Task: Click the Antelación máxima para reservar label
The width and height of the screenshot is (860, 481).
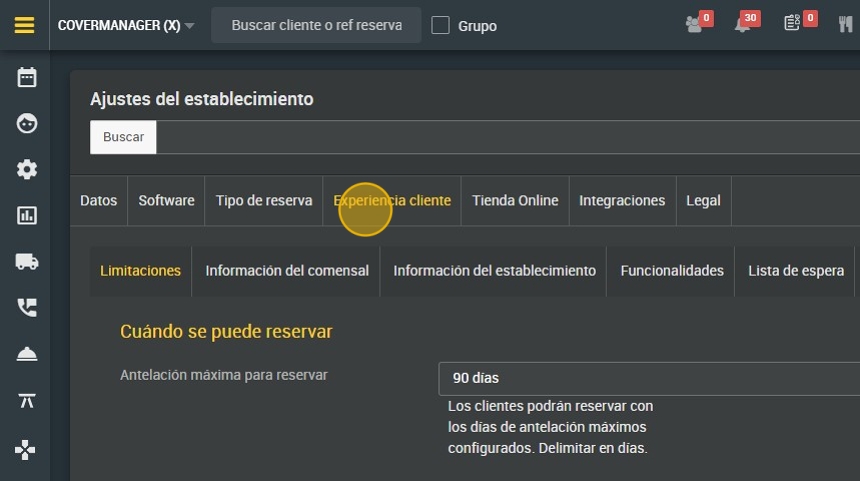Action: (224, 375)
